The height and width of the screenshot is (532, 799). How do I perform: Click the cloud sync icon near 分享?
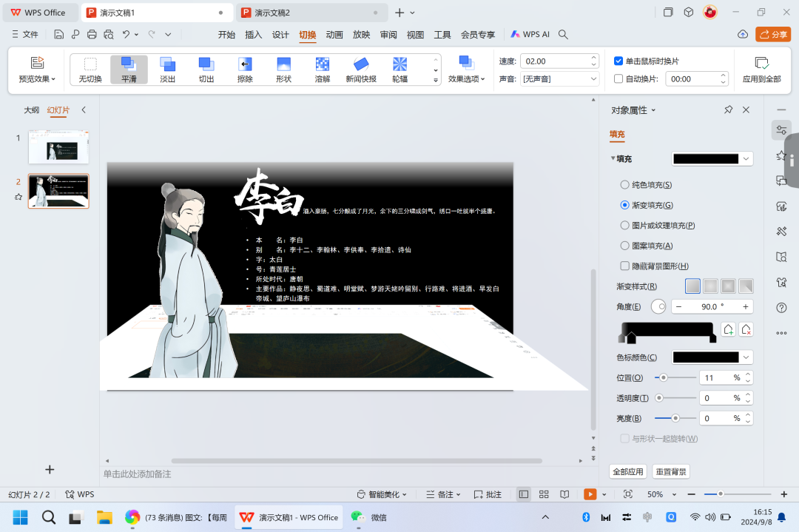(x=743, y=34)
